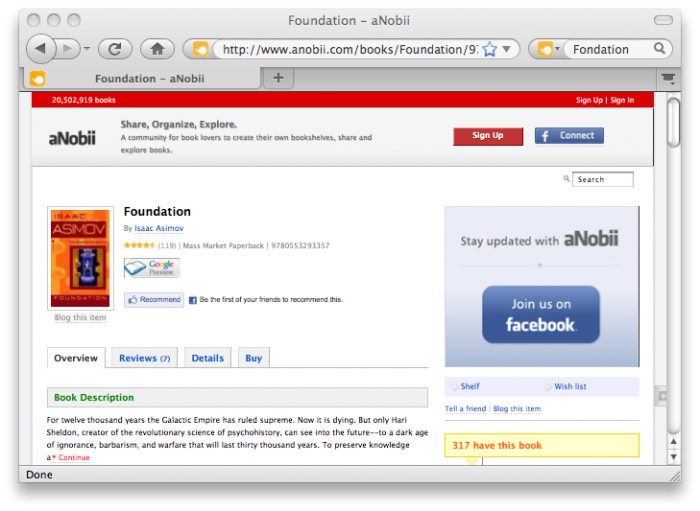Image resolution: width=700 pixels, height=511 pixels.
Task: Open the back/forward history dropdown
Action: click(87, 48)
